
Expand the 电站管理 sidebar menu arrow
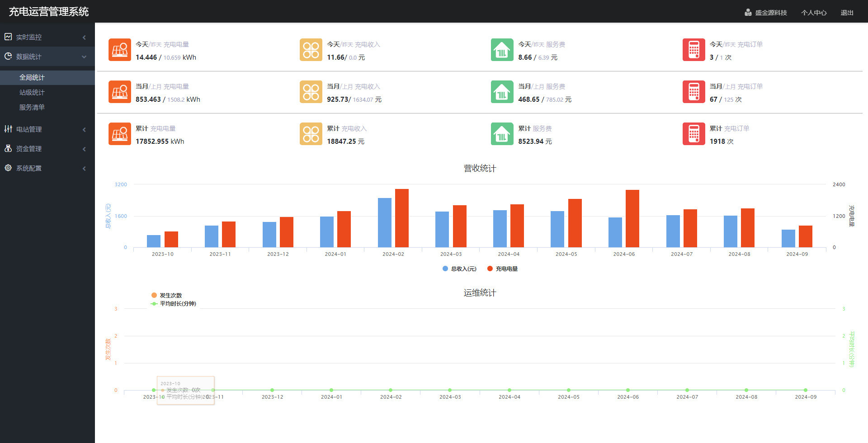coord(84,130)
